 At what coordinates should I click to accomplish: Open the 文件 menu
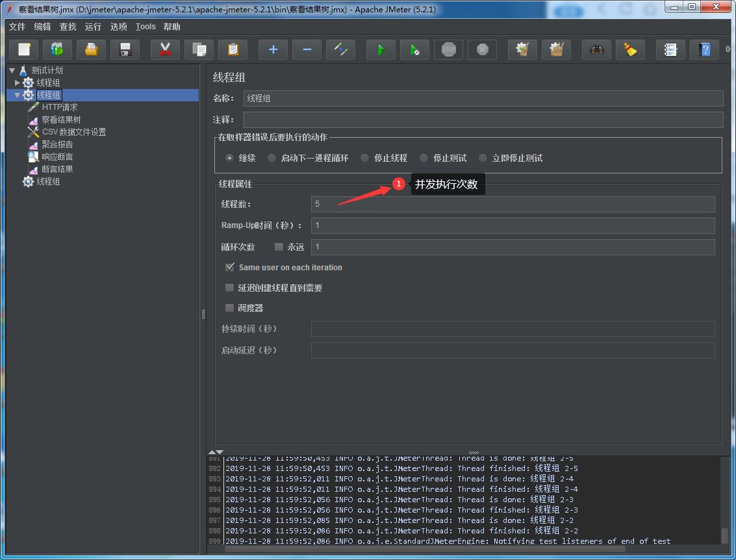18,27
